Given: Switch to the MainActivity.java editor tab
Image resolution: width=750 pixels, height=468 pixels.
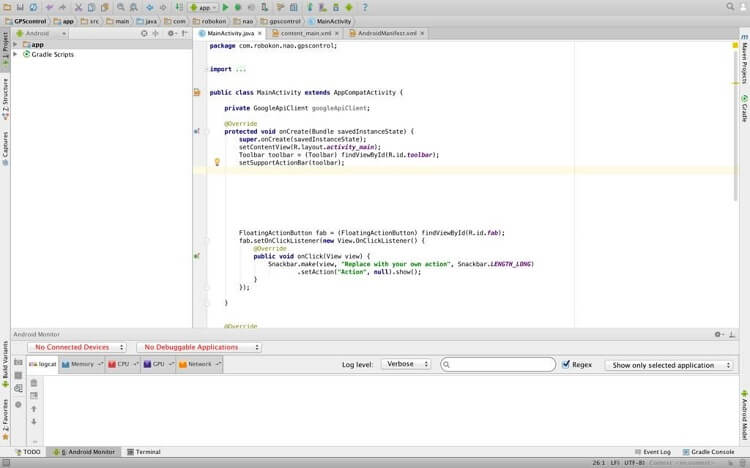Looking at the screenshot, I should tap(231, 33).
